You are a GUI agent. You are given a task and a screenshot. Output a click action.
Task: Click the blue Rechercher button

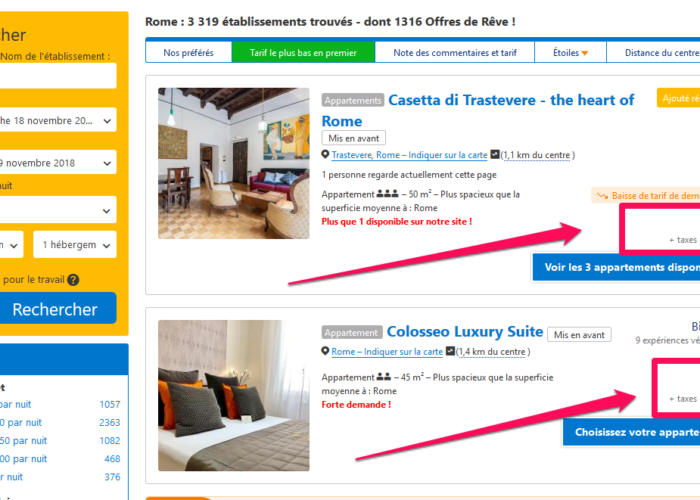57,308
